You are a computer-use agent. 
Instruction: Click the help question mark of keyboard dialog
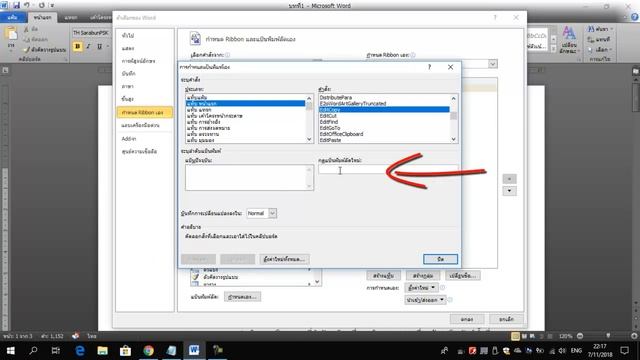[x=429, y=67]
